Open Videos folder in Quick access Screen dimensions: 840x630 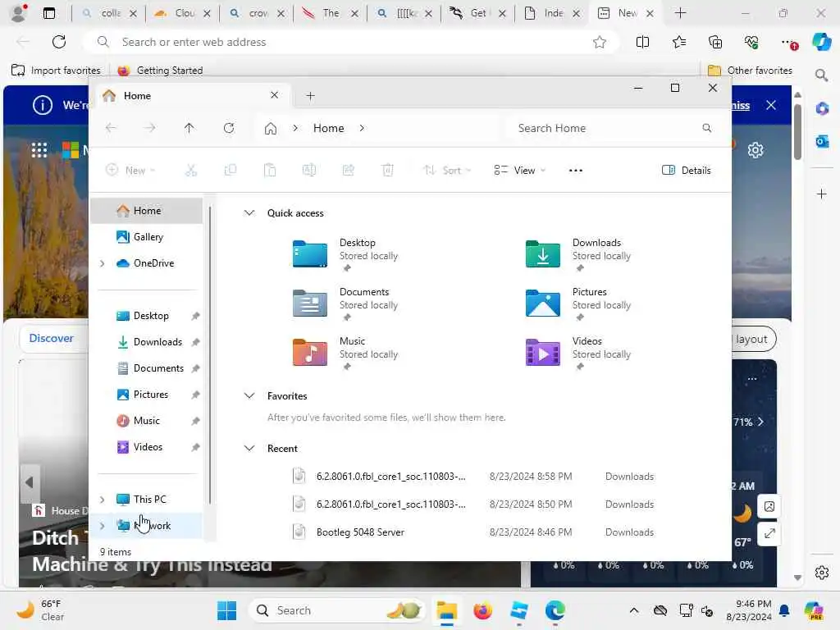578,352
